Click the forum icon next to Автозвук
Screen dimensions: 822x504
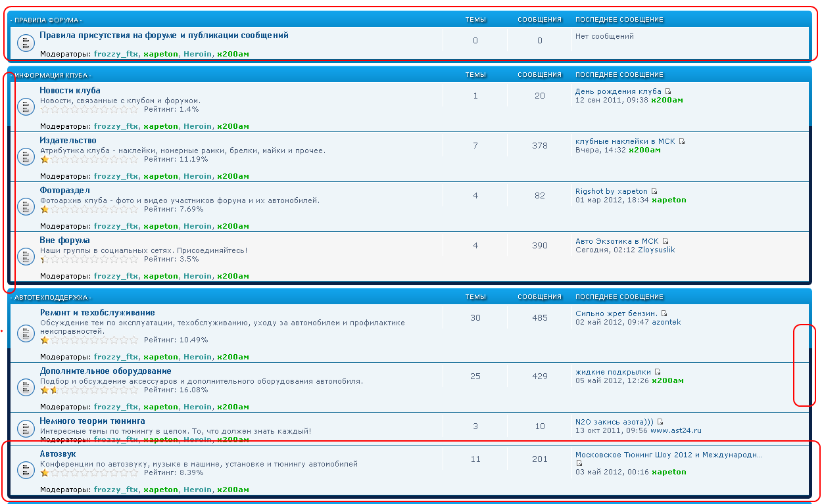click(x=25, y=470)
